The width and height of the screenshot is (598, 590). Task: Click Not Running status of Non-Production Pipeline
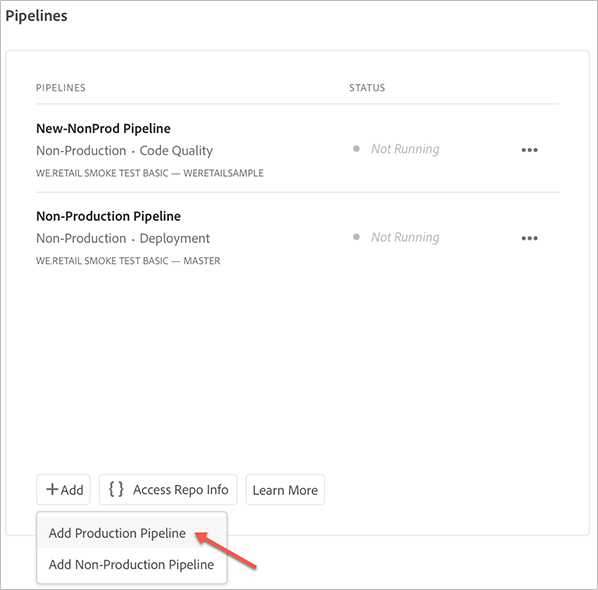[405, 237]
